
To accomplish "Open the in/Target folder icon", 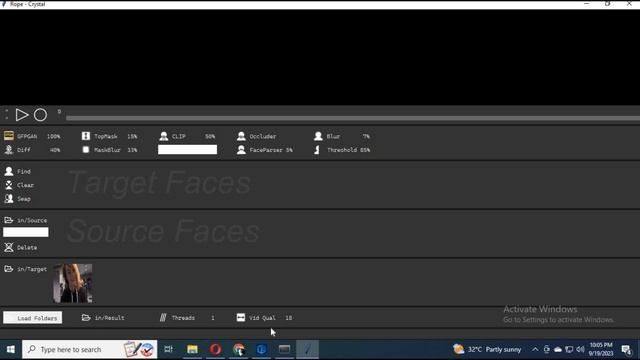I will (x=9, y=269).
